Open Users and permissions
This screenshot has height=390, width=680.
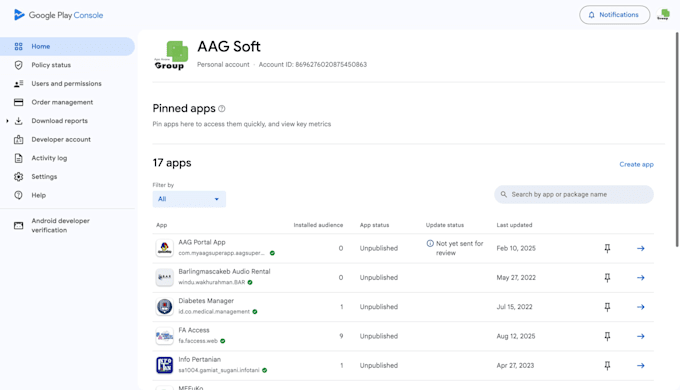pyautogui.click(x=67, y=84)
